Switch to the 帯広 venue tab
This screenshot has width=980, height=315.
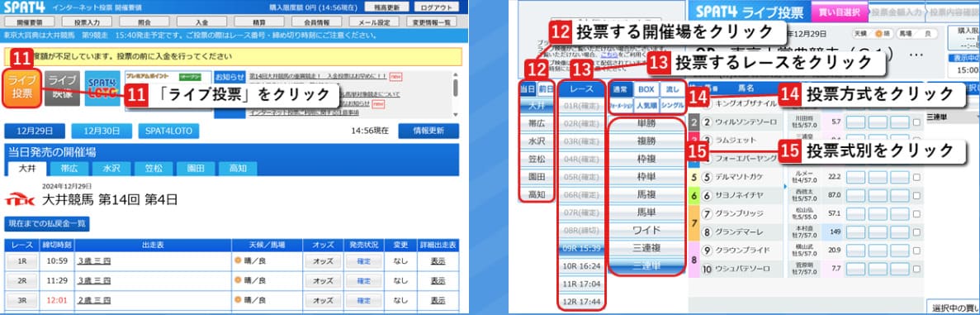click(x=69, y=168)
